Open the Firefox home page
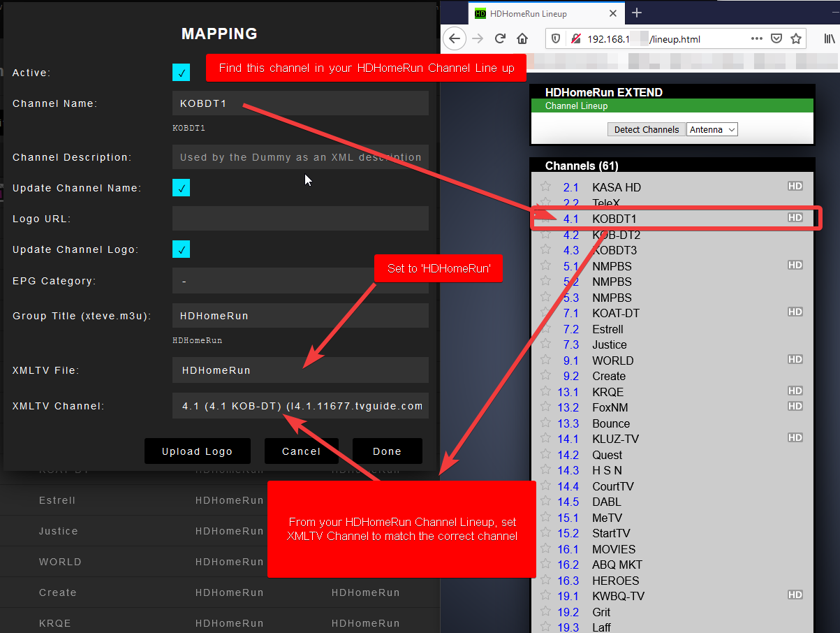The image size is (840, 633). 522,38
